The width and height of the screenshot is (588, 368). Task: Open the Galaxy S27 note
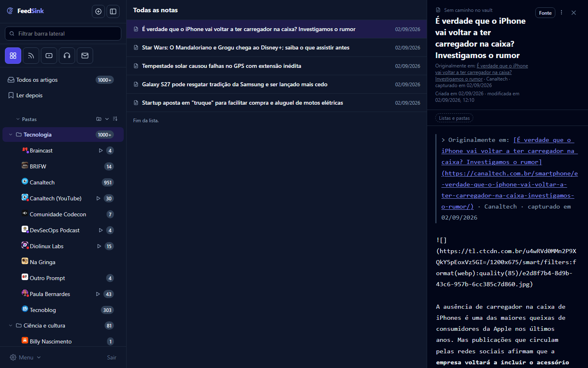pos(276,84)
